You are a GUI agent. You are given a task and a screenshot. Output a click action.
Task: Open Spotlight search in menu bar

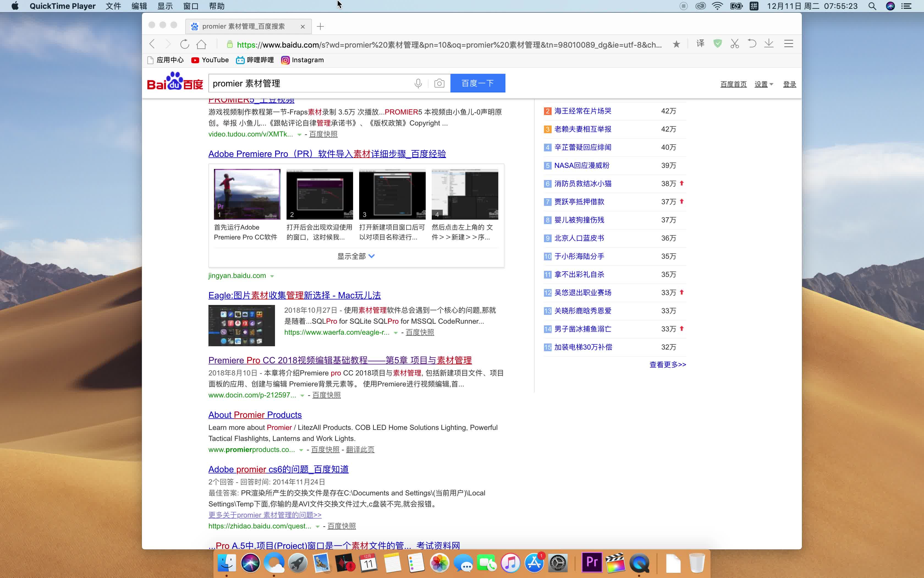[x=872, y=6]
